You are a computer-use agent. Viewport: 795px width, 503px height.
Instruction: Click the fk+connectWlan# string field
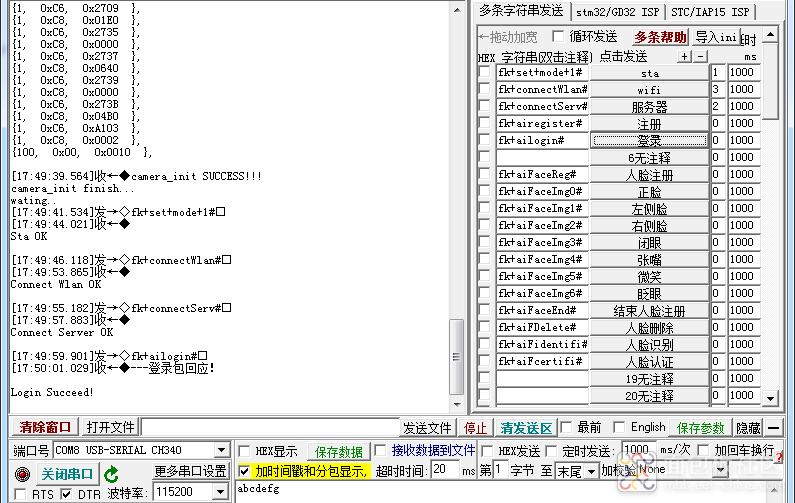(x=542, y=89)
